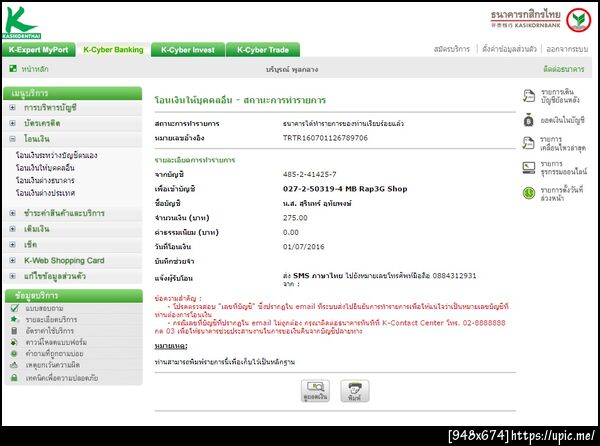Open the แบบสอบถาม survey link
The height and width of the screenshot is (446, 600).
tap(44, 308)
